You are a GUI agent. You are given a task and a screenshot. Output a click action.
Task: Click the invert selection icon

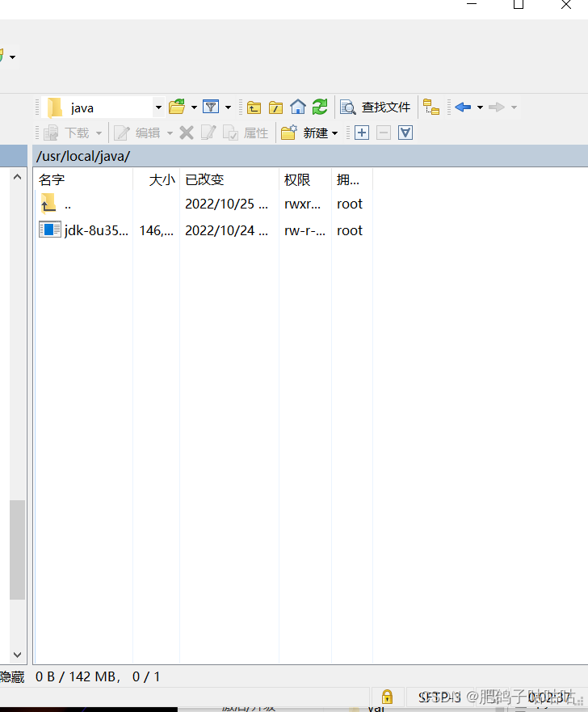click(405, 133)
